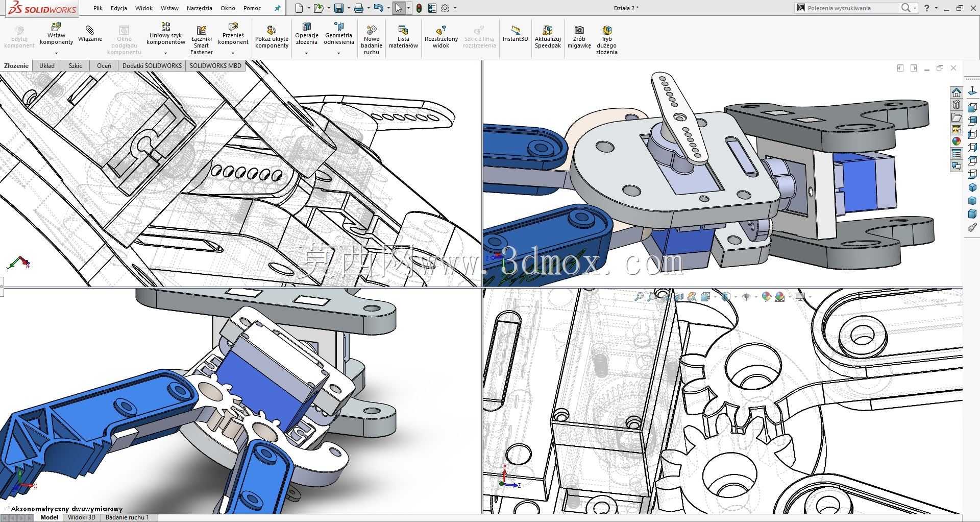Click the Rebuild traffic light icon
980x522 pixels.
419,8
